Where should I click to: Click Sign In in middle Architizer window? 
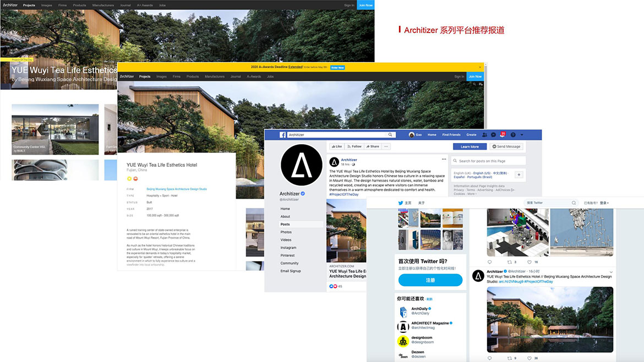point(459,76)
